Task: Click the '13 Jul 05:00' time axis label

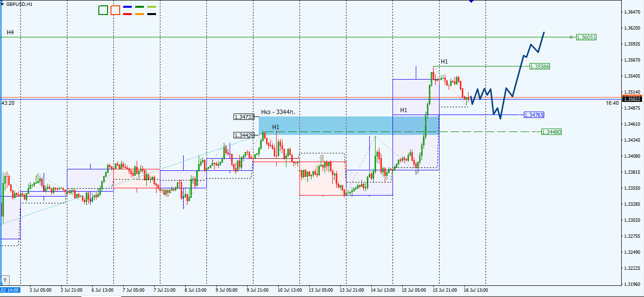Action: pyautogui.click(x=320, y=290)
